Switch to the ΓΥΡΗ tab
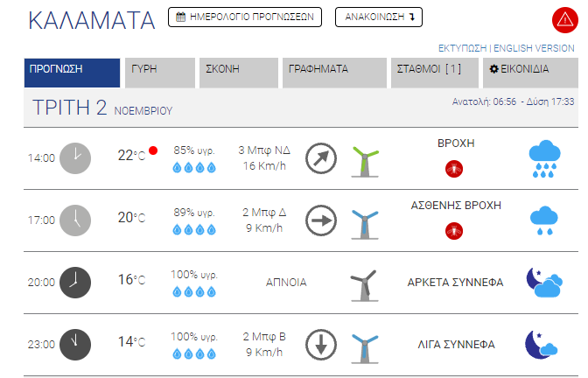 click(160, 73)
